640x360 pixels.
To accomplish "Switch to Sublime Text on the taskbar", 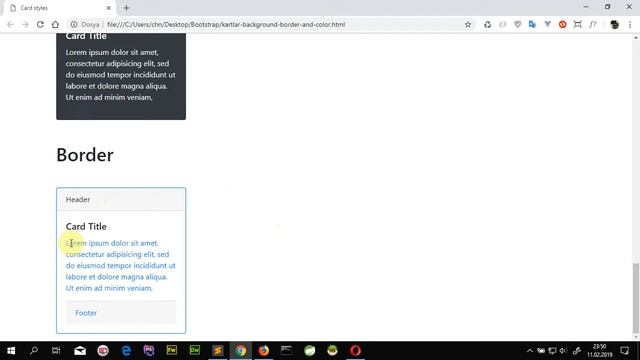I will 218,351.
